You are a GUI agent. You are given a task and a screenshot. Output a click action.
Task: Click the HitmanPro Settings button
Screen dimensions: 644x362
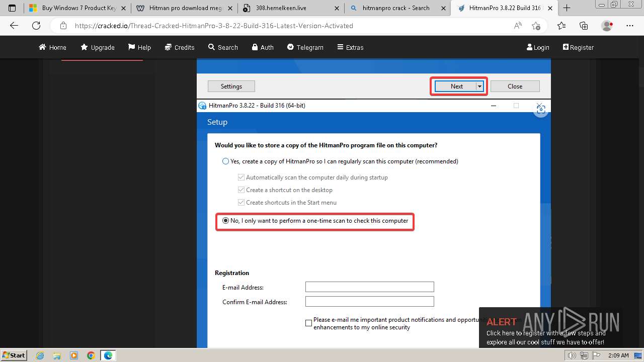click(x=231, y=86)
